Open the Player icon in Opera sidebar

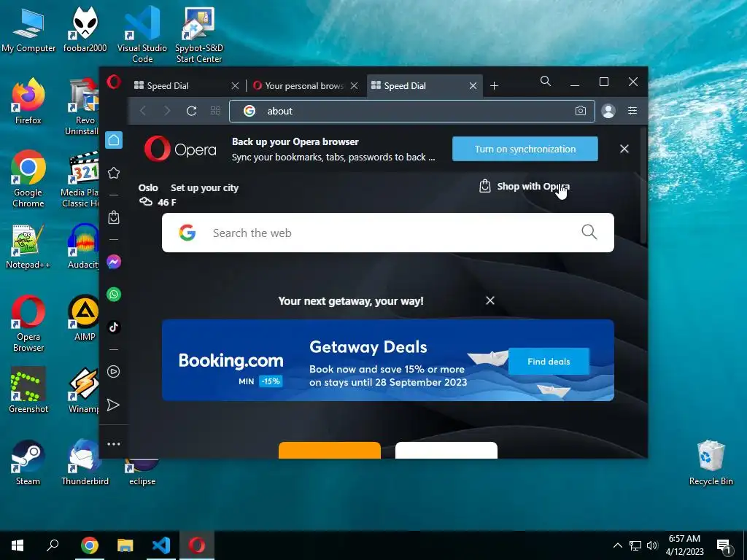[x=114, y=371]
